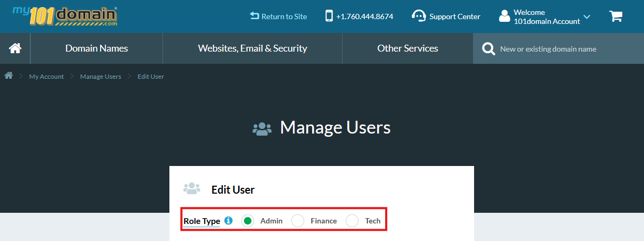Expand the 101domain Account dropdown arrow
Screen dimensions: 644x241
coord(587,17)
